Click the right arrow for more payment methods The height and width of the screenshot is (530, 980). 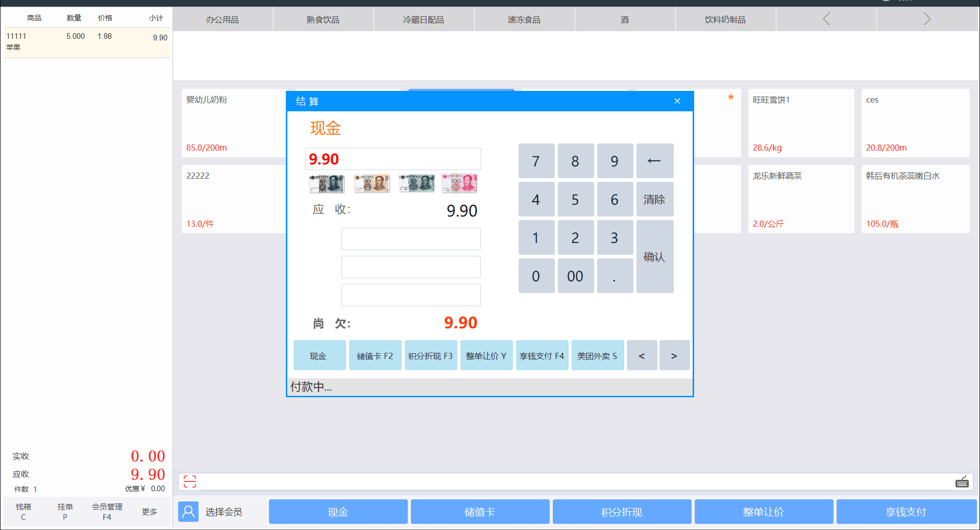coord(674,355)
